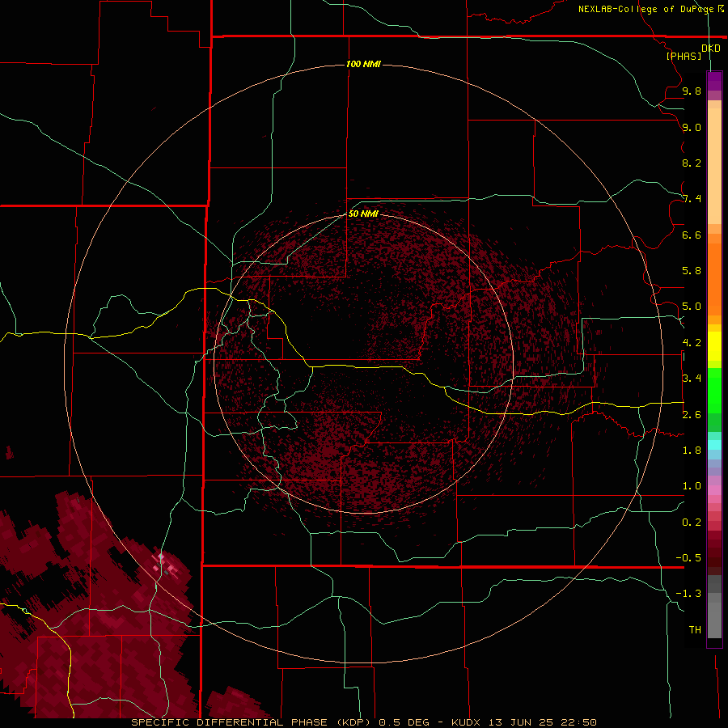
Task: Click the pink segment of the color scale
Action: (x=714, y=490)
